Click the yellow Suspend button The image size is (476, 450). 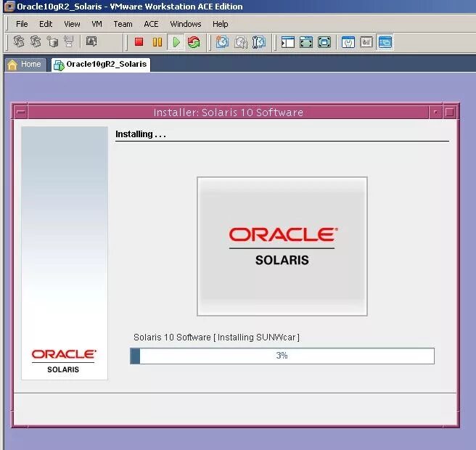[157, 42]
